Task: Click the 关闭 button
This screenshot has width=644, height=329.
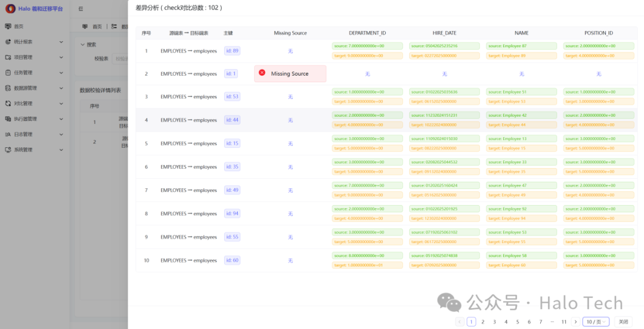Action: (624, 322)
